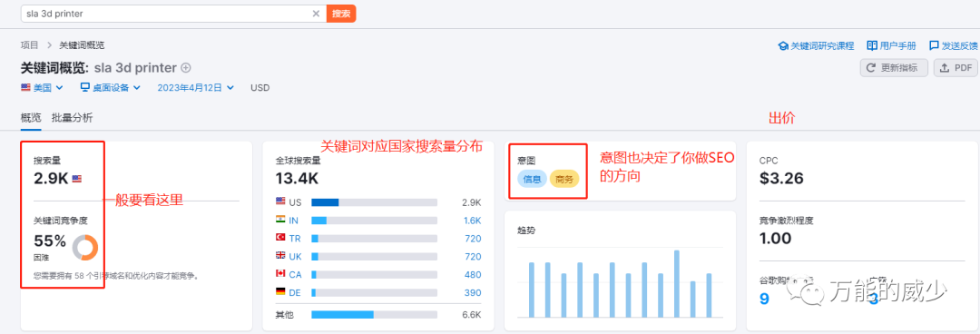Click the 其他 search volume bar
This screenshot has height=334, width=980.
pos(375,315)
